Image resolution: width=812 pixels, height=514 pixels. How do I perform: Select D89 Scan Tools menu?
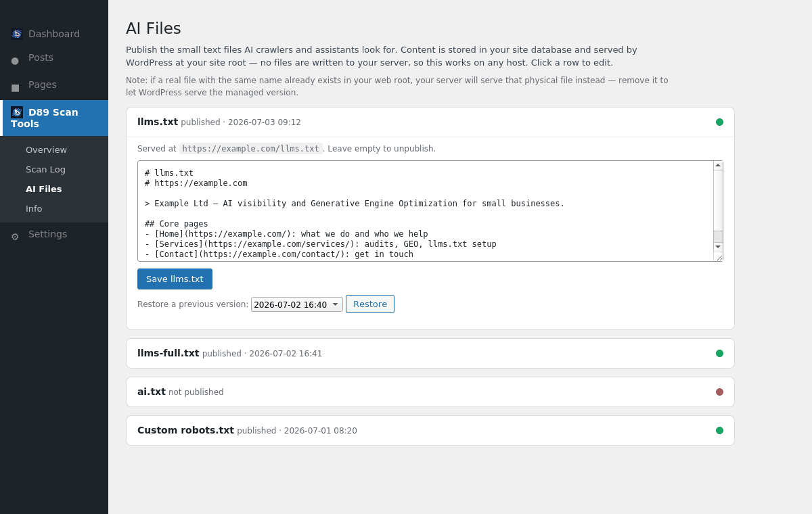click(x=54, y=118)
